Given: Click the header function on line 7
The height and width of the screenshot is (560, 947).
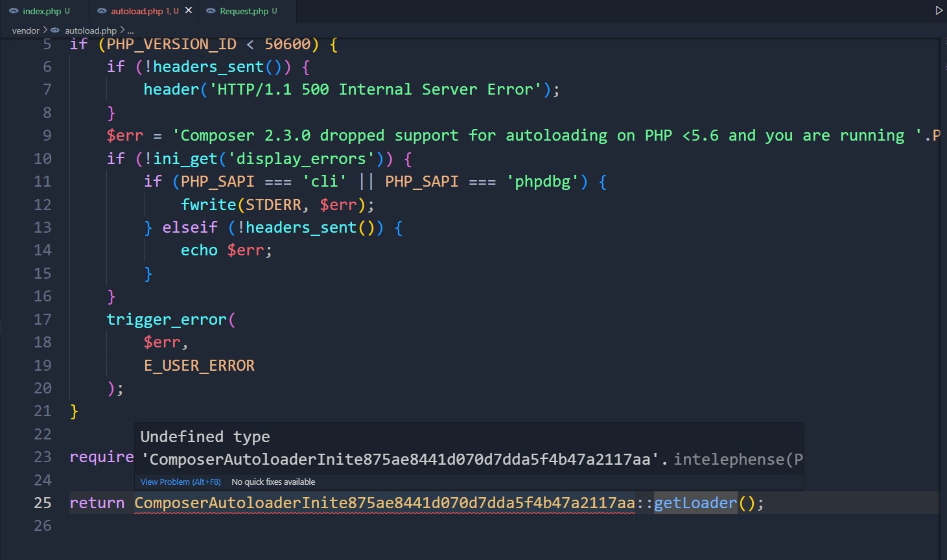Looking at the screenshot, I should tap(171, 89).
